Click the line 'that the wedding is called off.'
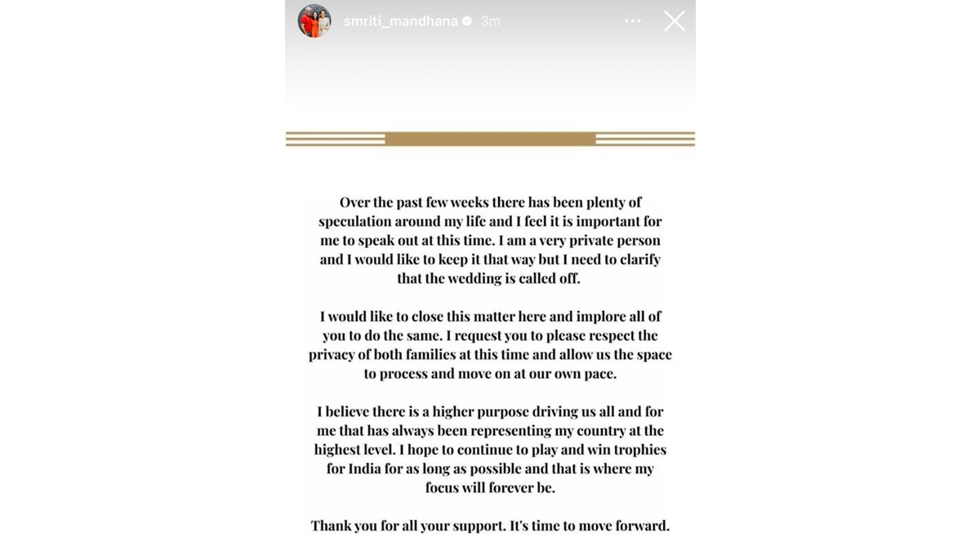Image resolution: width=980 pixels, height=551 pixels. [490, 278]
